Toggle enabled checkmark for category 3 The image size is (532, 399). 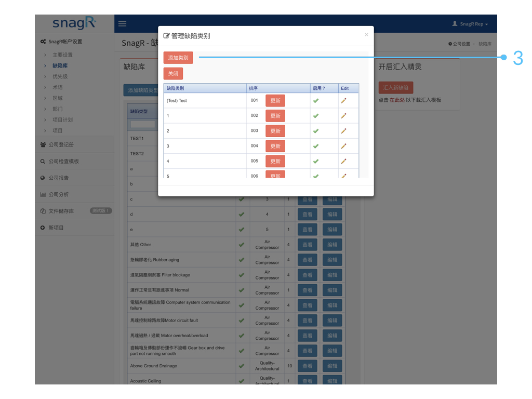click(x=316, y=146)
